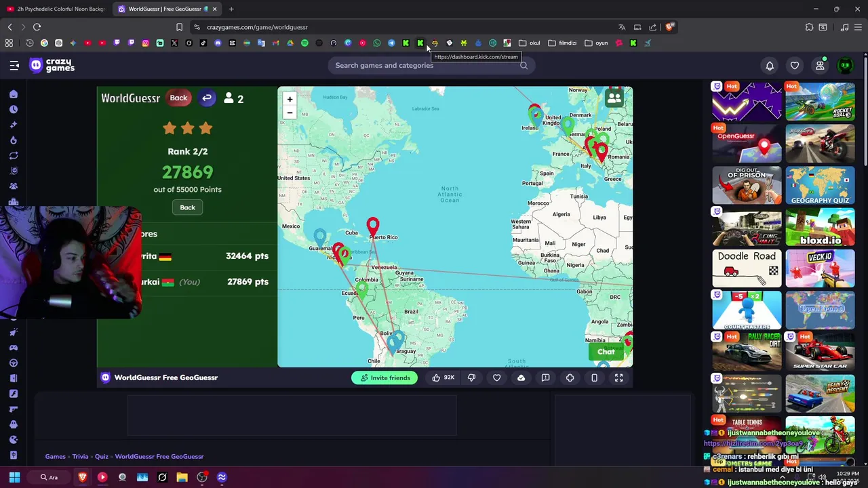Click the green Back button under points
Viewport: 868px width, 488px height.
[x=187, y=207]
